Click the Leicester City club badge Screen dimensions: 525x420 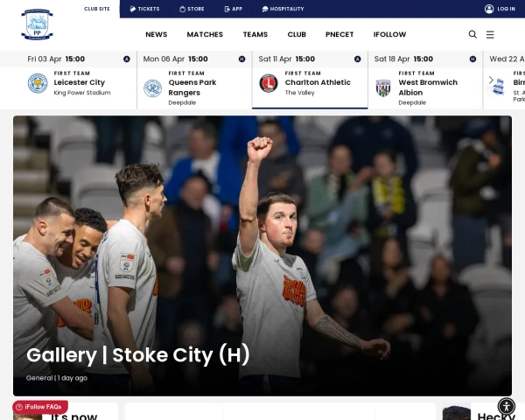[x=38, y=83]
